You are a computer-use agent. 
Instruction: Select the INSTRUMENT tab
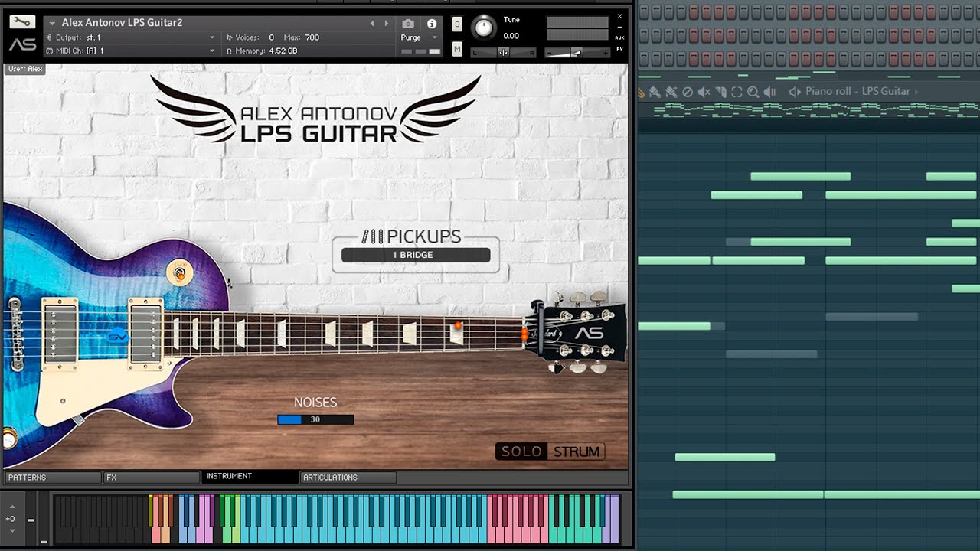click(x=250, y=477)
